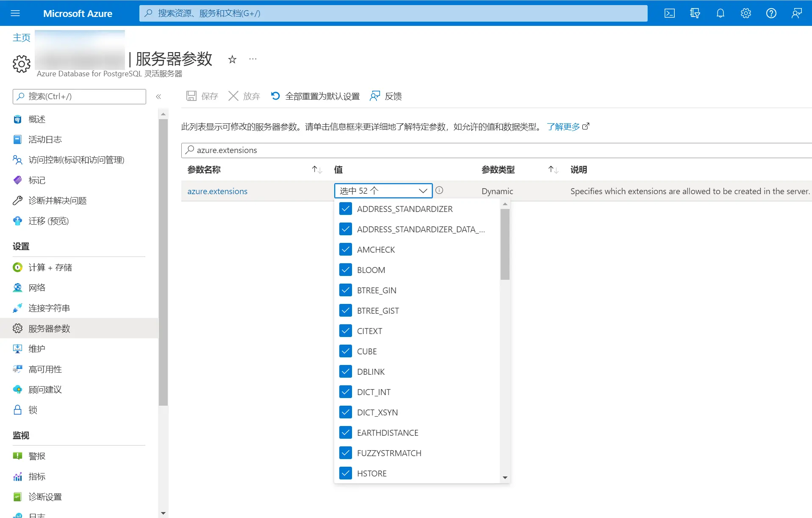Click the Save toolbar button
The image size is (812, 518).
coord(202,96)
